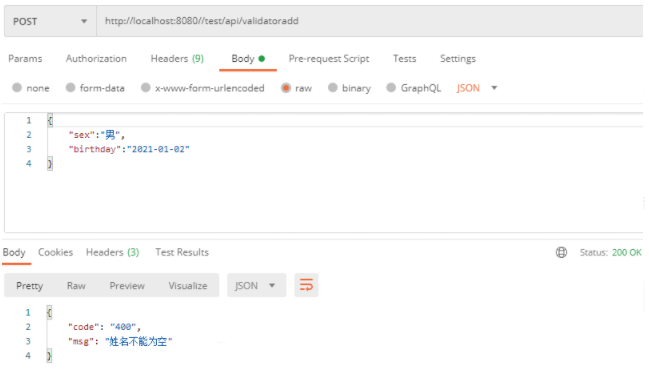Open the response Cookies tab

tap(55, 253)
